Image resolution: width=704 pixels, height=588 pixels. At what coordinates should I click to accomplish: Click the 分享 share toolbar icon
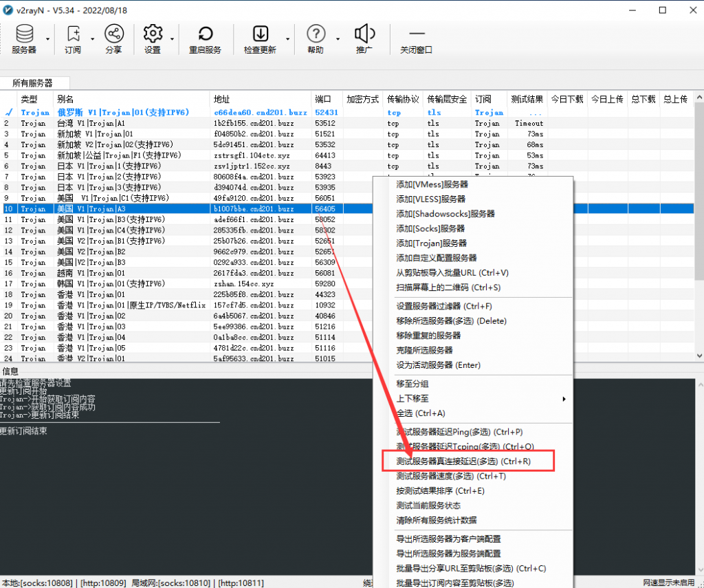pos(114,39)
